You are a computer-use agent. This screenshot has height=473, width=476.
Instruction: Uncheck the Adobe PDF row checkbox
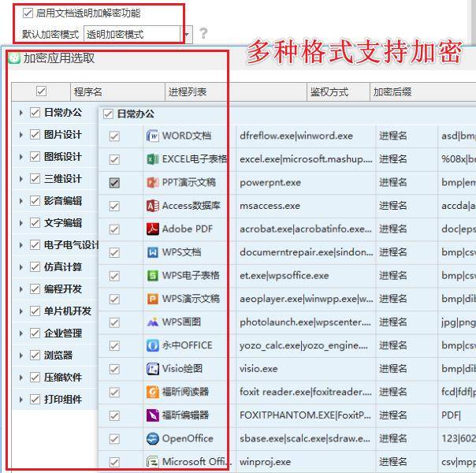tap(114, 229)
